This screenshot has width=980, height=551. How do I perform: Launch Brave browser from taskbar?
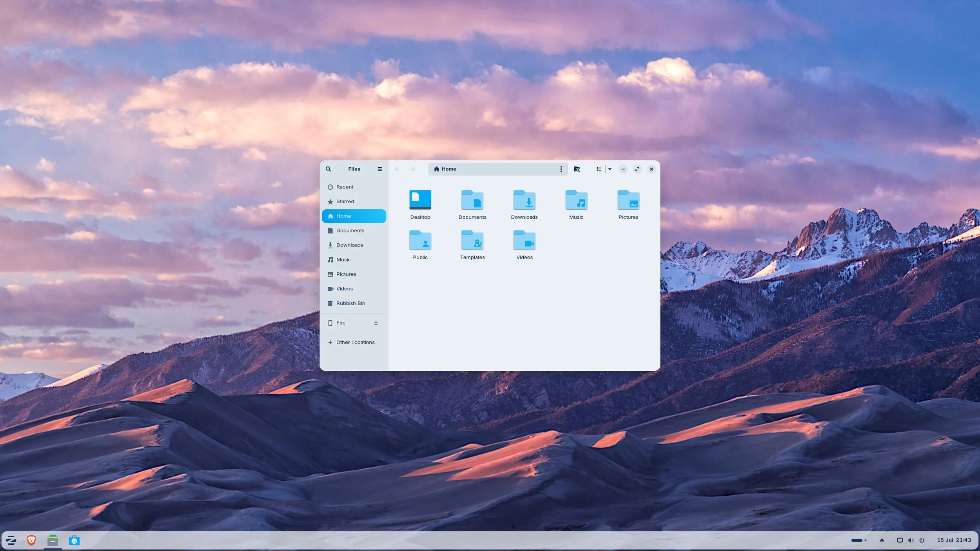coord(31,541)
